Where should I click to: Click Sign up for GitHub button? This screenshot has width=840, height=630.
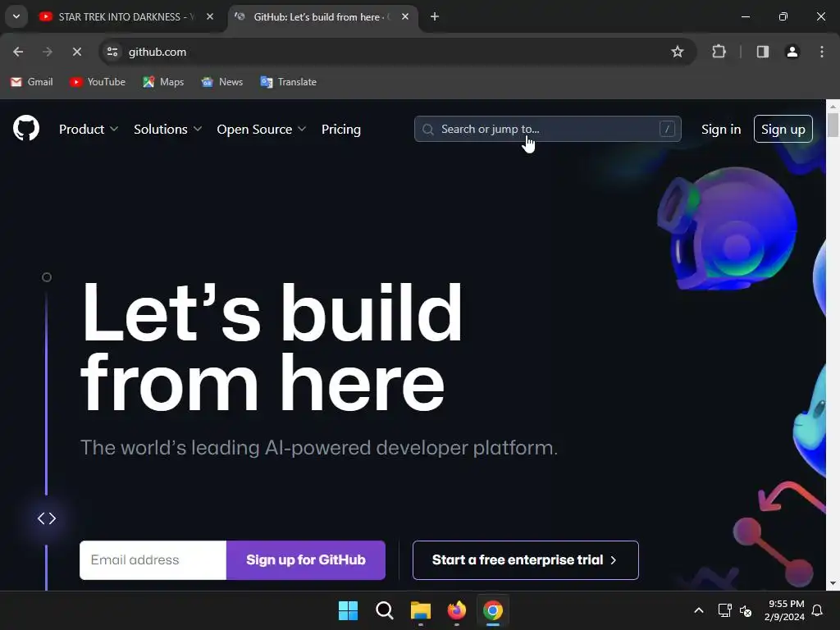pyautogui.click(x=306, y=559)
